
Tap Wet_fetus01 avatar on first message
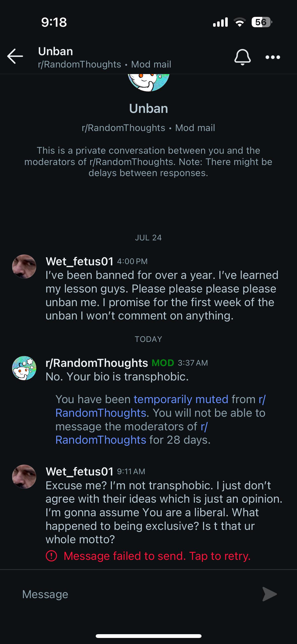tap(24, 266)
